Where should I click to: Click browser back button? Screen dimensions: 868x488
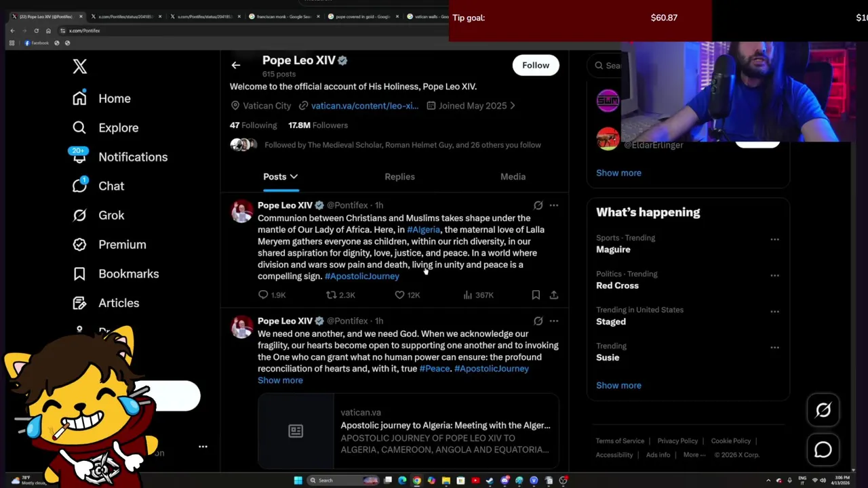pos(12,30)
